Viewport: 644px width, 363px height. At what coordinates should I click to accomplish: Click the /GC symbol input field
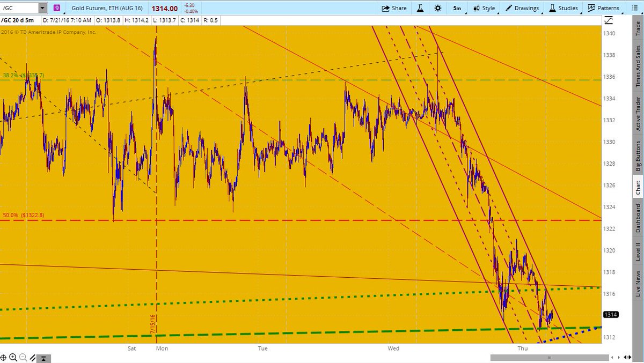[19, 8]
